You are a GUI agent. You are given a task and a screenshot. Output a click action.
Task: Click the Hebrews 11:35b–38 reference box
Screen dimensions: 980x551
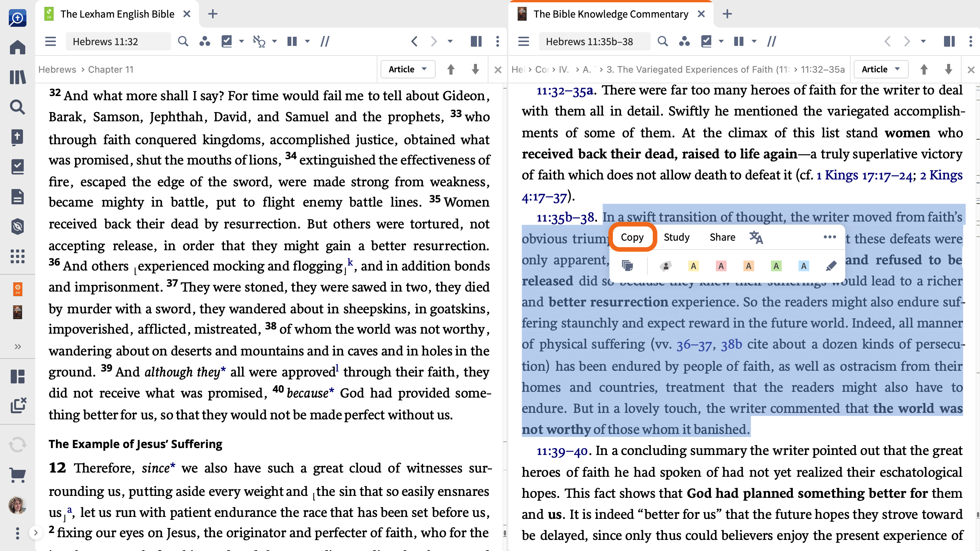[x=595, y=41]
